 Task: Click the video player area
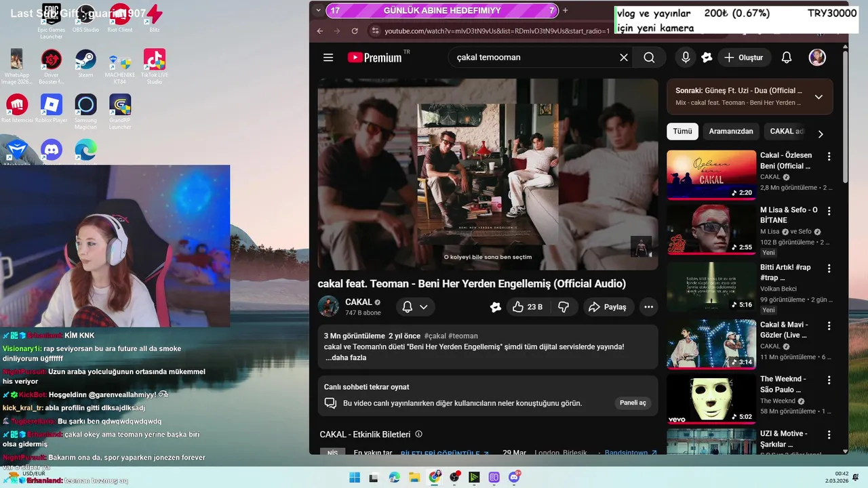tap(488, 174)
